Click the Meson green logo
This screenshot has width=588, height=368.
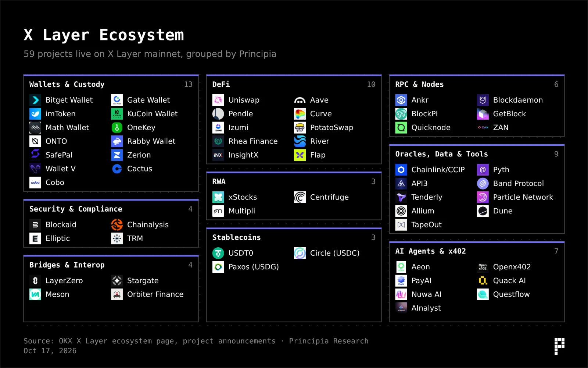point(35,294)
